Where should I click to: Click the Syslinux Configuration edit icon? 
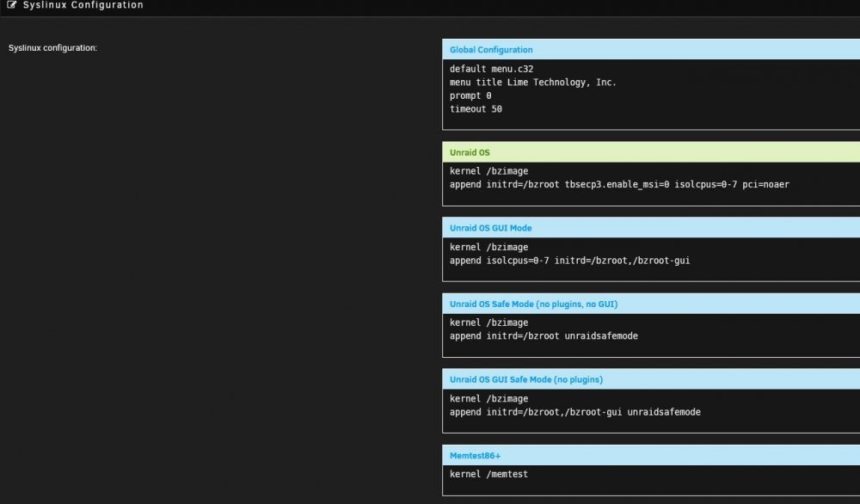[11, 5]
